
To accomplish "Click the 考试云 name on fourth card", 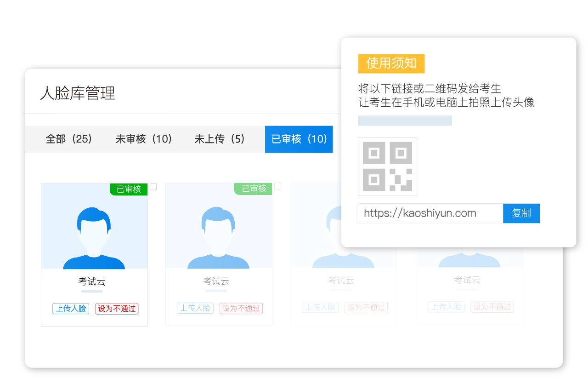I will pyautogui.click(x=467, y=280).
